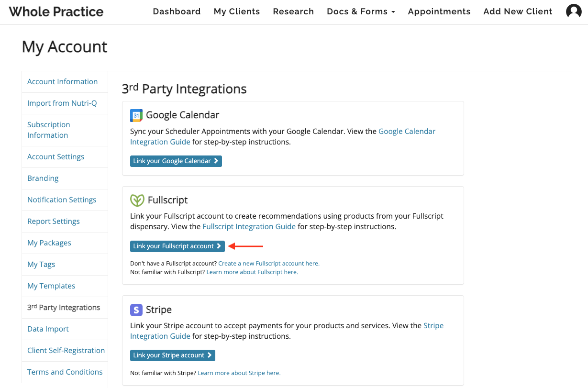Viewport: 588px width, 388px height.
Task: Click Learn more about Stripe here
Action: click(239, 373)
